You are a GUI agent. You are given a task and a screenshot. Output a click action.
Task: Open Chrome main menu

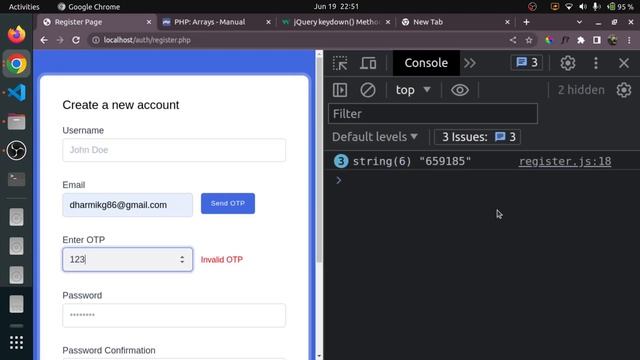(629, 40)
